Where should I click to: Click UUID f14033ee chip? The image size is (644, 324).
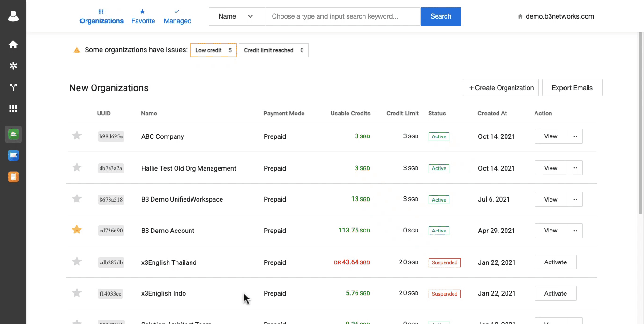pos(111,293)
